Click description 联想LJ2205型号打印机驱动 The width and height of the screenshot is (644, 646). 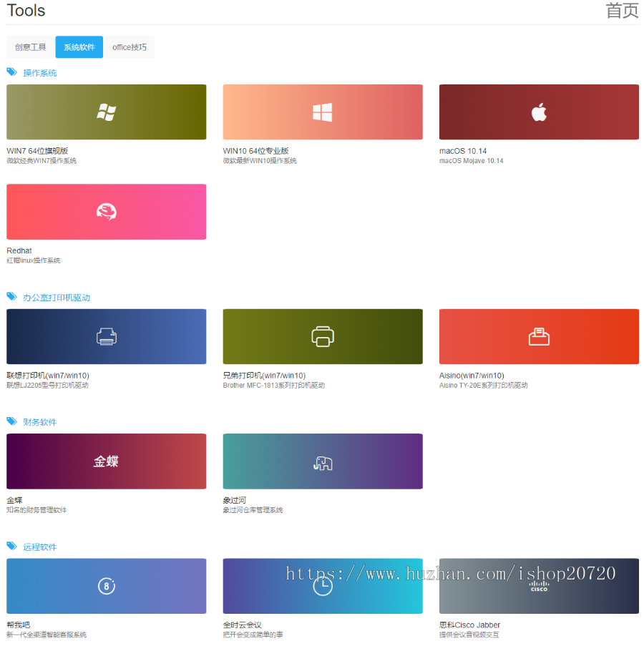[x=47, y=385]
